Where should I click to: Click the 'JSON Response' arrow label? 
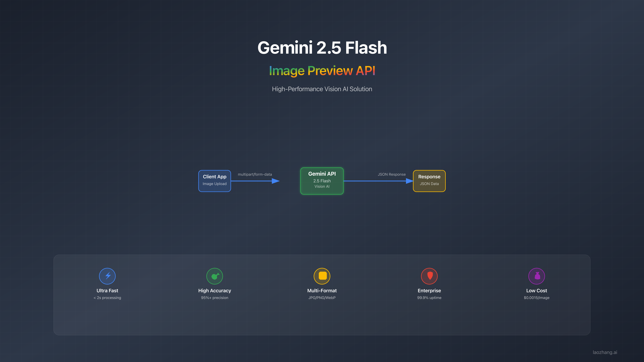click(x=391, y=174)
